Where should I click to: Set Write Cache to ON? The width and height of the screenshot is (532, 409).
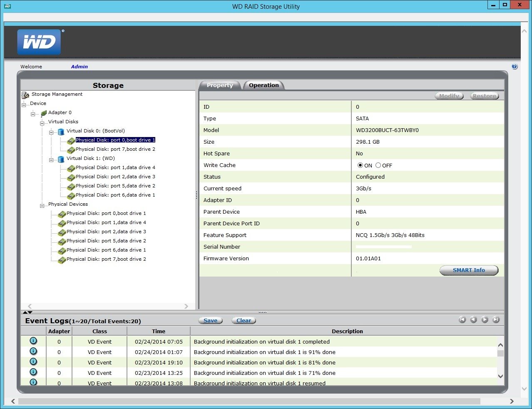360,165
